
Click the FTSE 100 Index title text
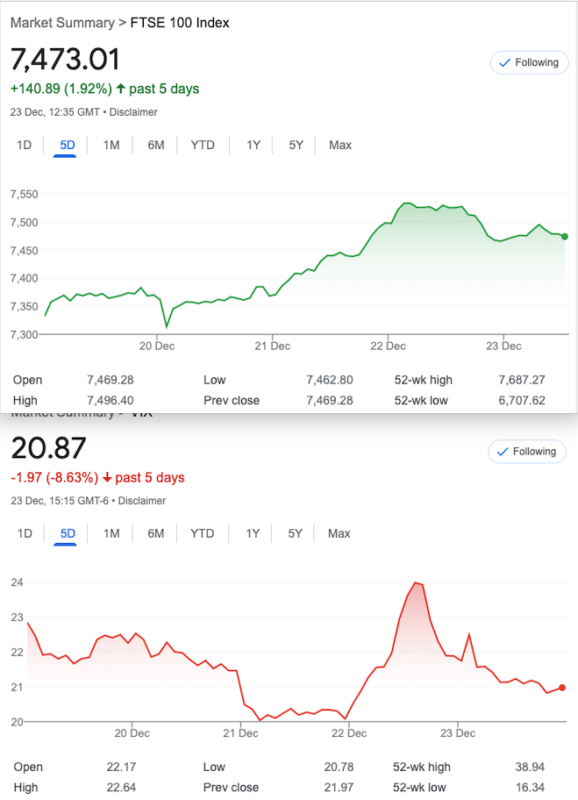180,23
